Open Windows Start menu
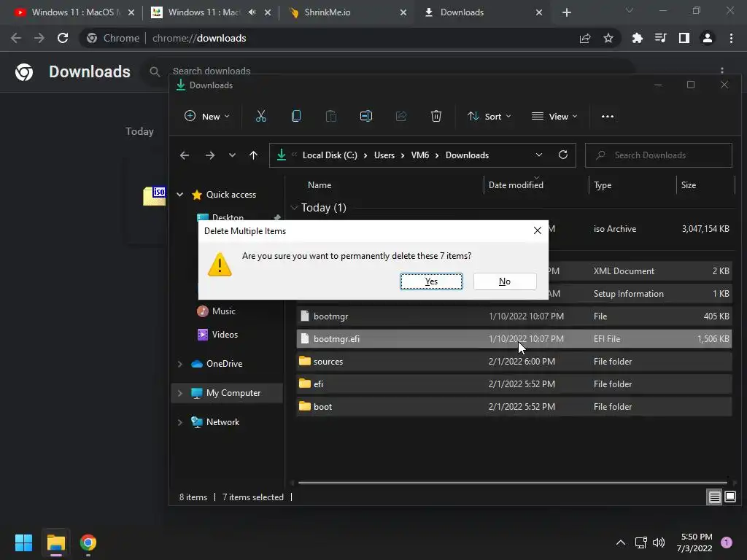The image size is (747, 560). [x=24, y=542]
